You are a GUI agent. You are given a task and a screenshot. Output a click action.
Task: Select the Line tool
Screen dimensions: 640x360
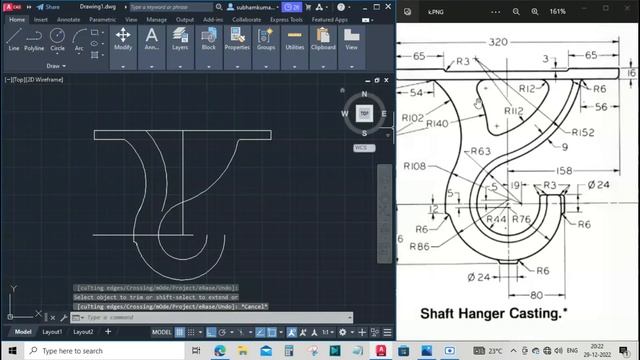pos(13,40)
